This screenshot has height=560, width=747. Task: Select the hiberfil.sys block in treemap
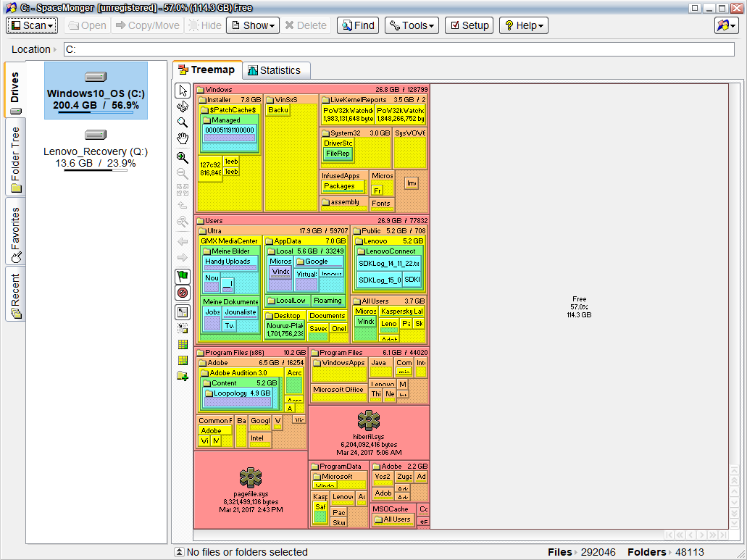pos(370,432)
